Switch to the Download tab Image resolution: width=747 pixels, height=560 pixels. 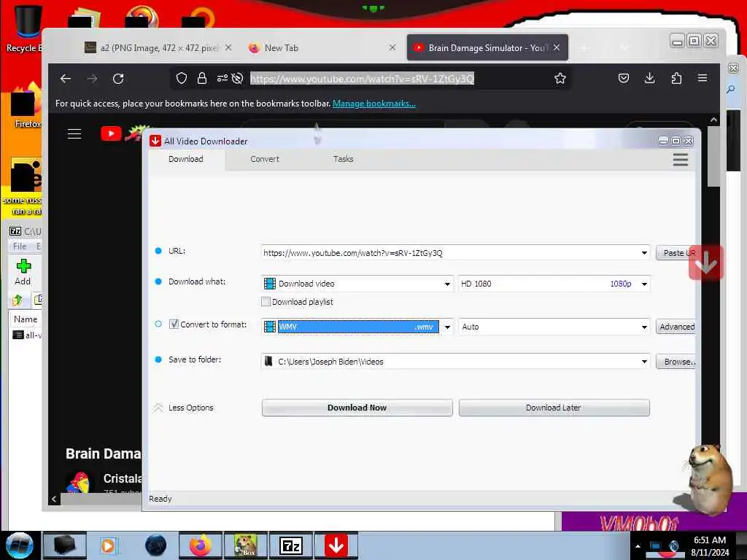[x=186, y=159]
